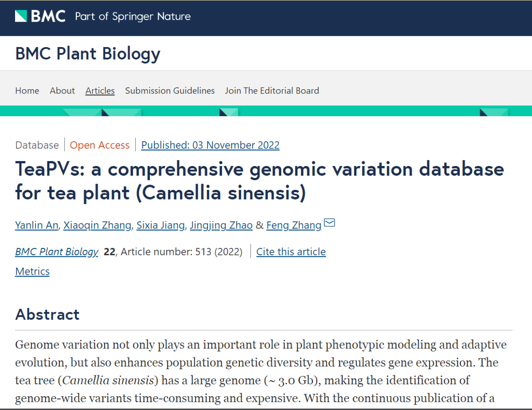Open the Metrics link

coord(32,272)
